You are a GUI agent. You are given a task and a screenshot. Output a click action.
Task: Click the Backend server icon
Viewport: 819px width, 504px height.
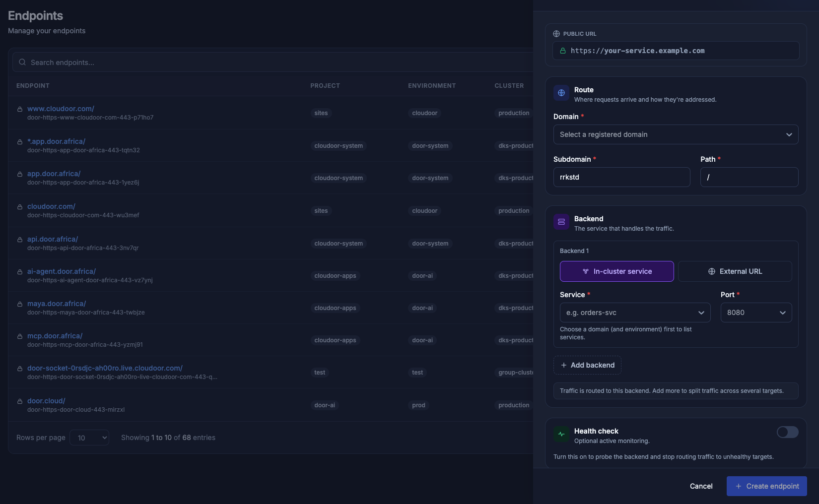(561, 222)
